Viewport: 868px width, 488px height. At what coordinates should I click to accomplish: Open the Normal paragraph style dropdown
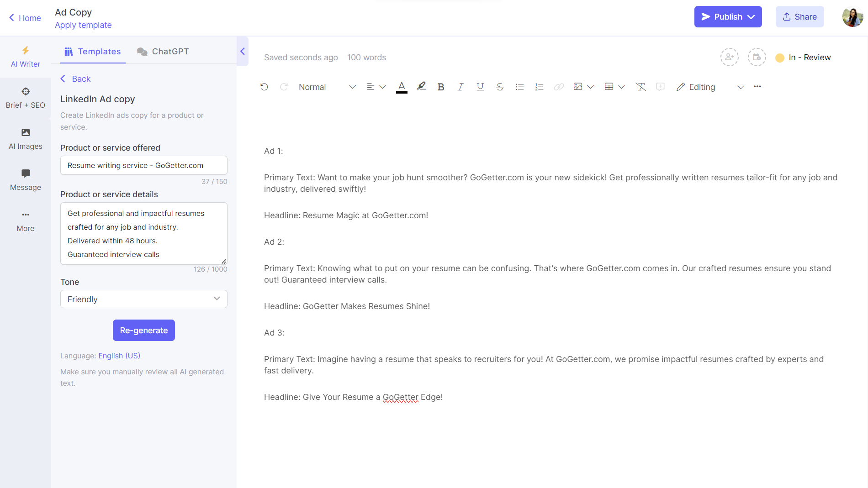point(327,87)
